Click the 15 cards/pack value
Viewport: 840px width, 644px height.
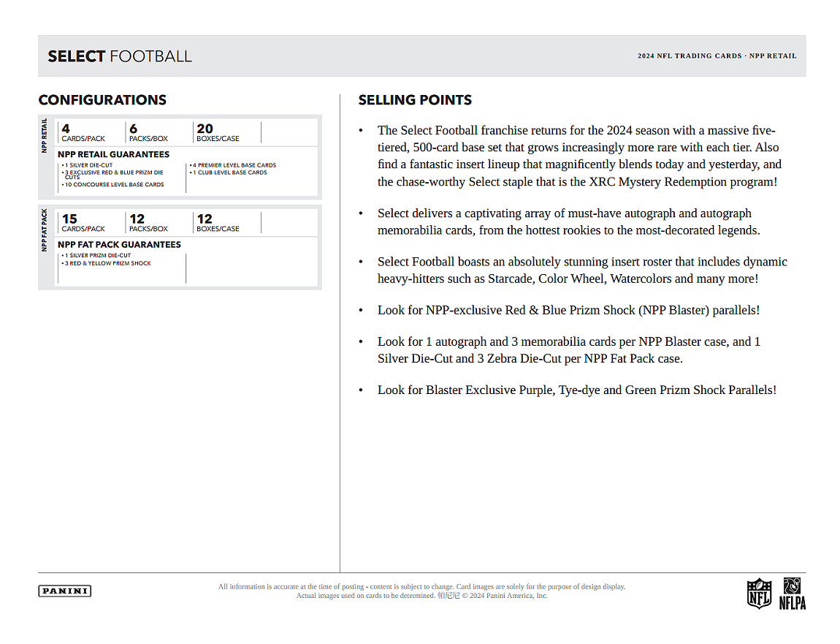coord(83,222)
